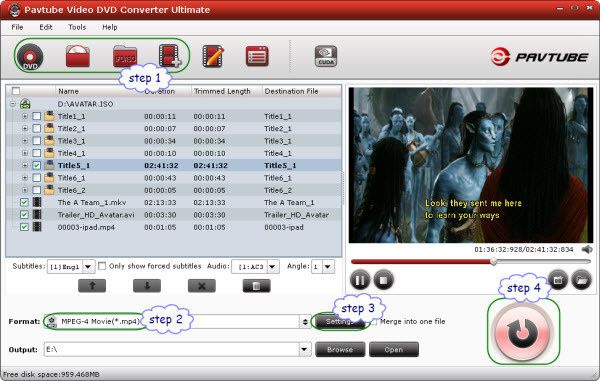The width and height of the screenshot is (600, 381).
Task: Click the 02:13:33 duration of The A Team
Action: coord(160,202)
